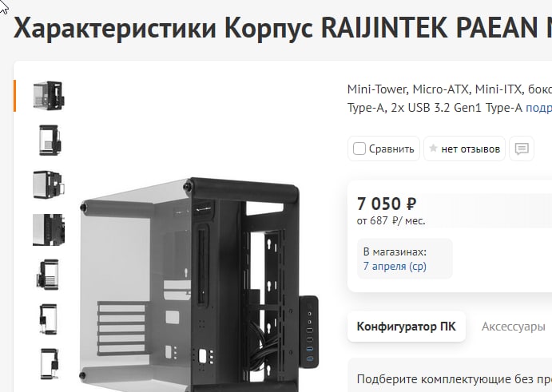Select the fourth case thumbnail
Screen dimensions: 552x392
(49, 229)
